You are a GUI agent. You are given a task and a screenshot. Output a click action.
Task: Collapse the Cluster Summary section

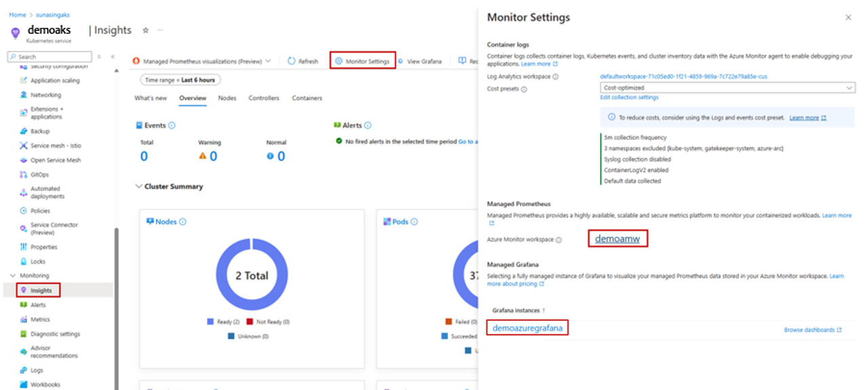click(x=139, y=187)
